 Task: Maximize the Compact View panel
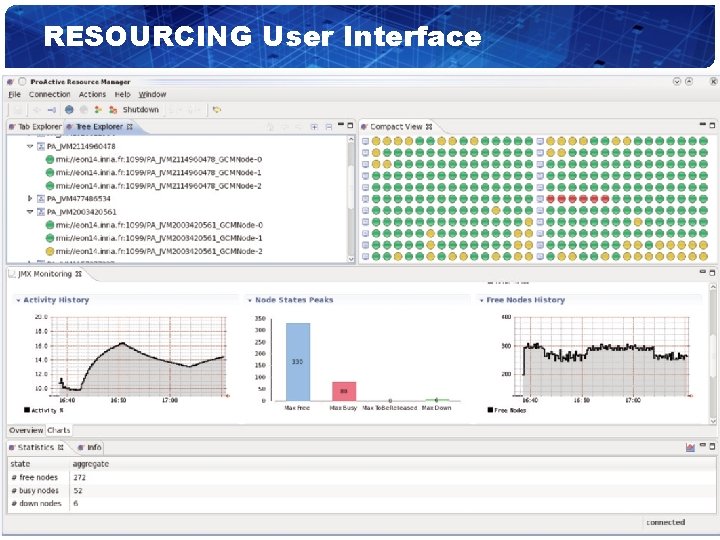[x=712, y=125]
